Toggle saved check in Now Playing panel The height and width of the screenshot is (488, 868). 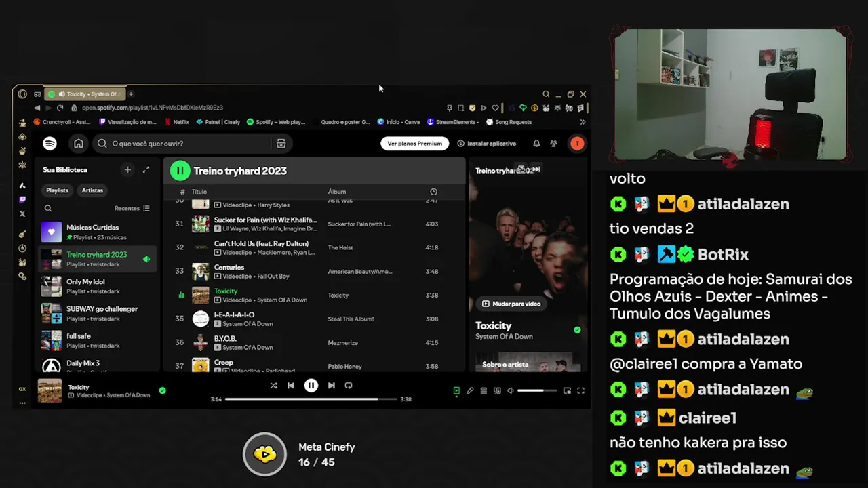click(577, 330)
